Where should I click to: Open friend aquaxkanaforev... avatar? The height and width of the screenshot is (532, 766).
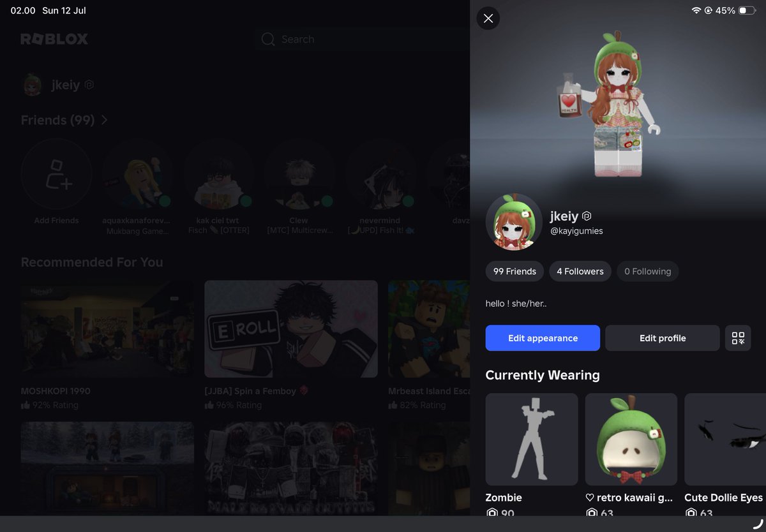click(137, 174)
